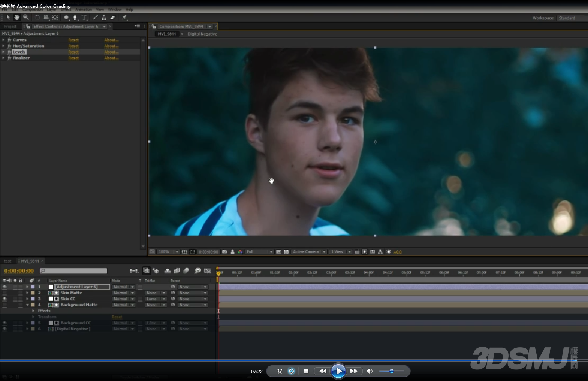Screen dimensions: 588x381
Task: Click the reset exposure icon
Action: 389,252
